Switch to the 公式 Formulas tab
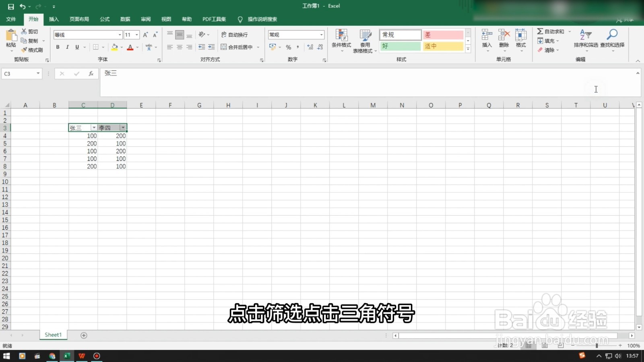The width and height of the screenshot is (644, 362). 105,19
